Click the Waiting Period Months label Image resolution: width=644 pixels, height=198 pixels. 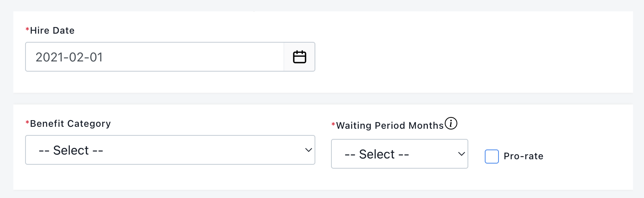point(390,126)
